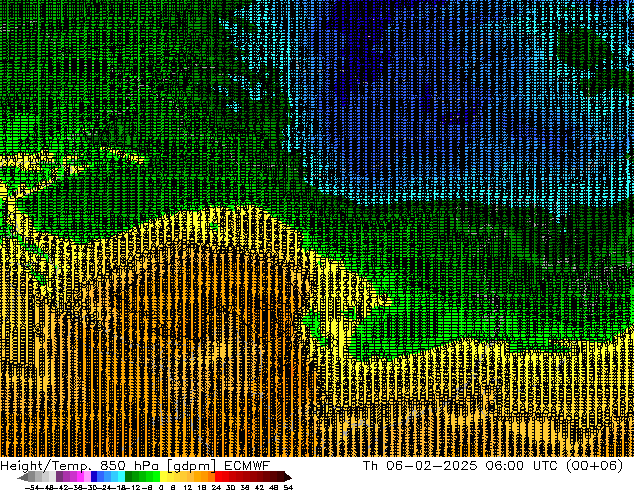Click the 12 legend scale value
The width and height of the screenshot is (634, 490).
(x=188, y=487)
